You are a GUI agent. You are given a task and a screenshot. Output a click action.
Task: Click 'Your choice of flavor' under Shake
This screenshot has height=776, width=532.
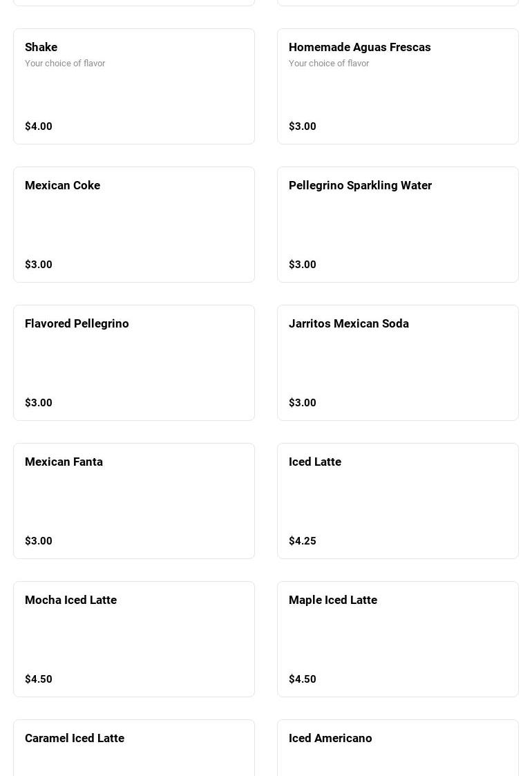65,64
